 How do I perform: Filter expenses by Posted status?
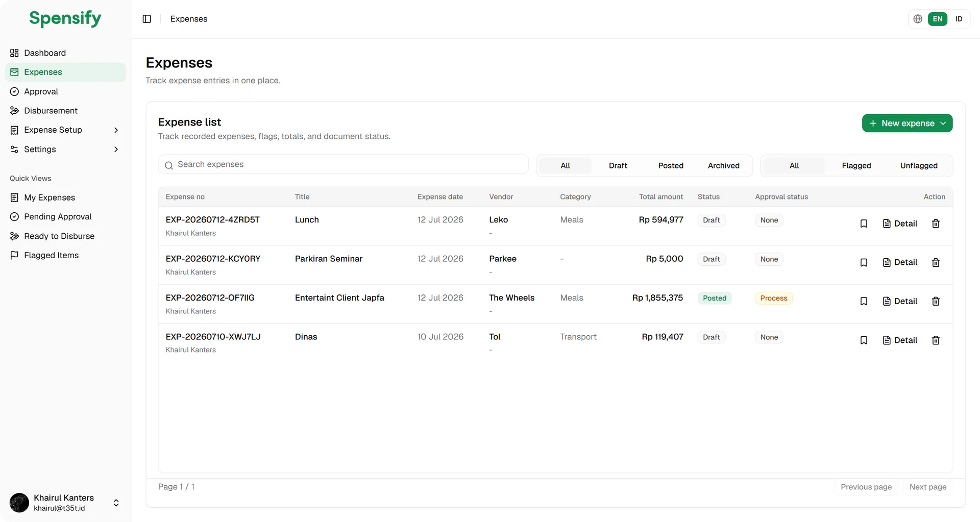671,166
